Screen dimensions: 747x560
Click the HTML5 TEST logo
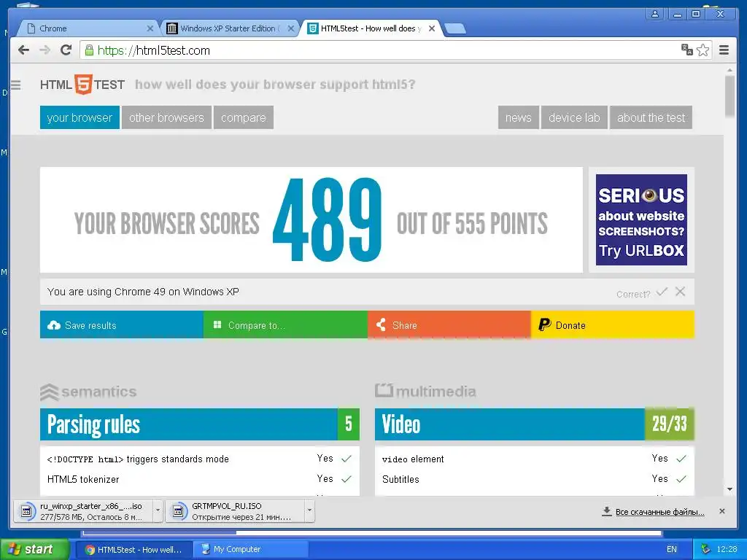(82, 85)
